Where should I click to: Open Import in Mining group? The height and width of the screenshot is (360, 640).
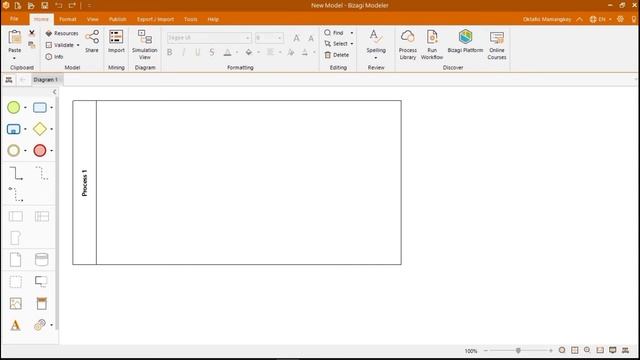pos(116,41)
